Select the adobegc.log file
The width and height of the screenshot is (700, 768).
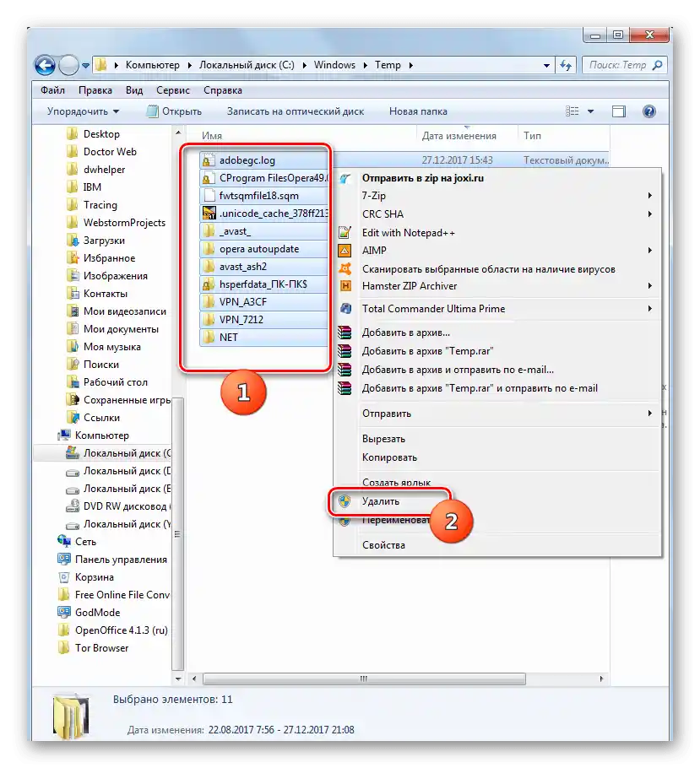(263, 160)
